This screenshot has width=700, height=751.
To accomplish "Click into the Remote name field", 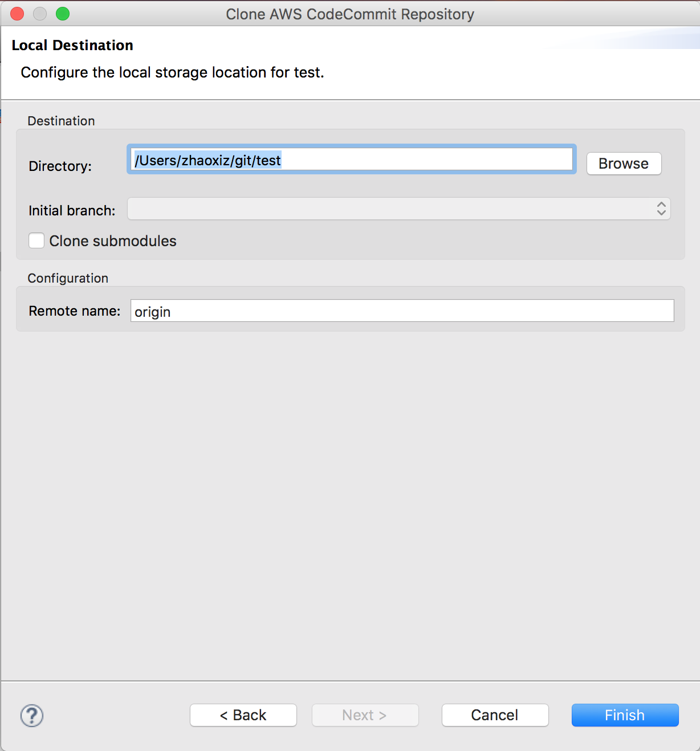I will (x=402, y=311).
